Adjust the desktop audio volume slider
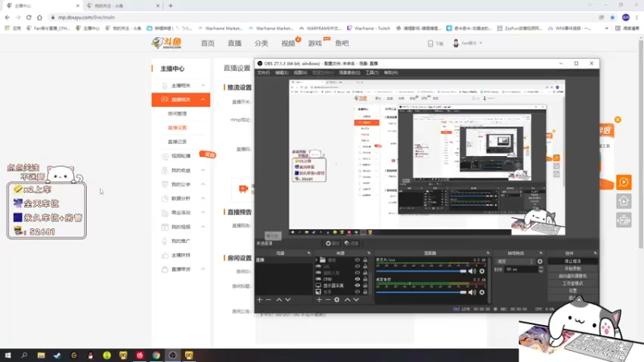This screenshot has width=644, height=362. [x=421, y=292]
